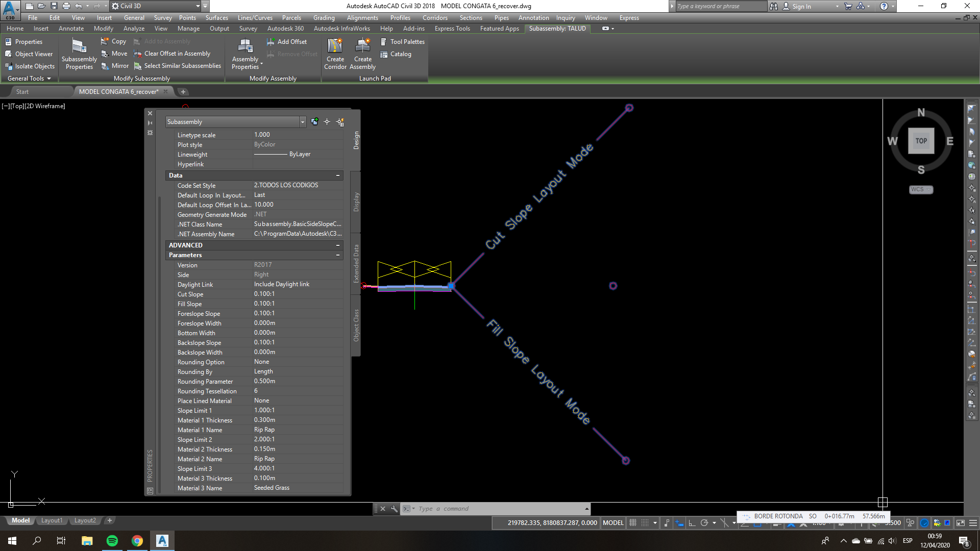Toggle ortho mode in status bar
This screenshot has width=980, height=551.
(x=692, y=523)
